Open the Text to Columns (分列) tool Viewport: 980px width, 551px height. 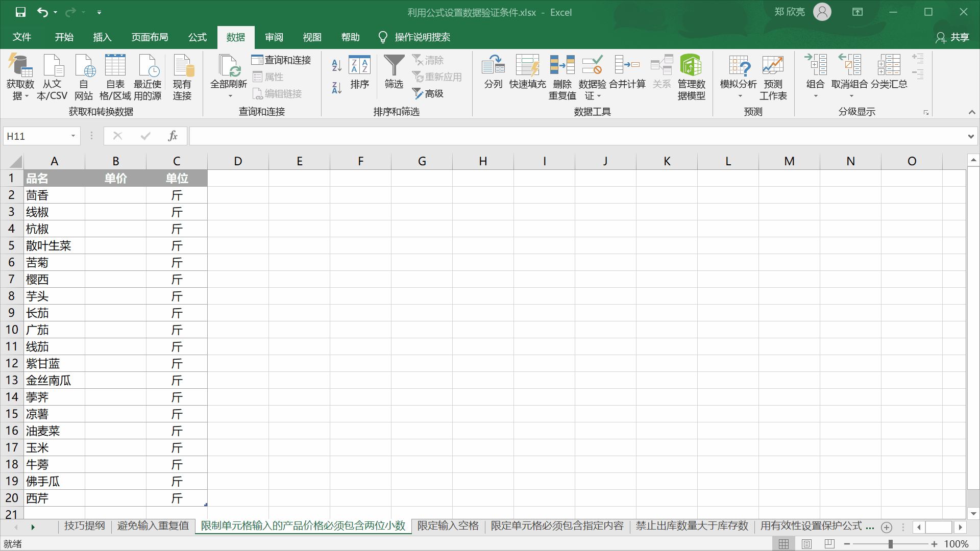point(493,66)
